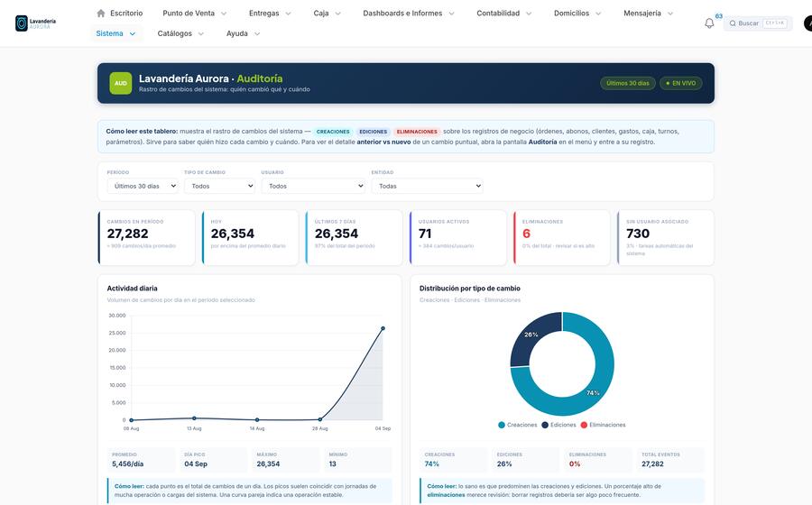Image resolution: width=812 pixels, height=505 pixels.
Task: Click the Buscar search field
Action: [x=758, y=23]
